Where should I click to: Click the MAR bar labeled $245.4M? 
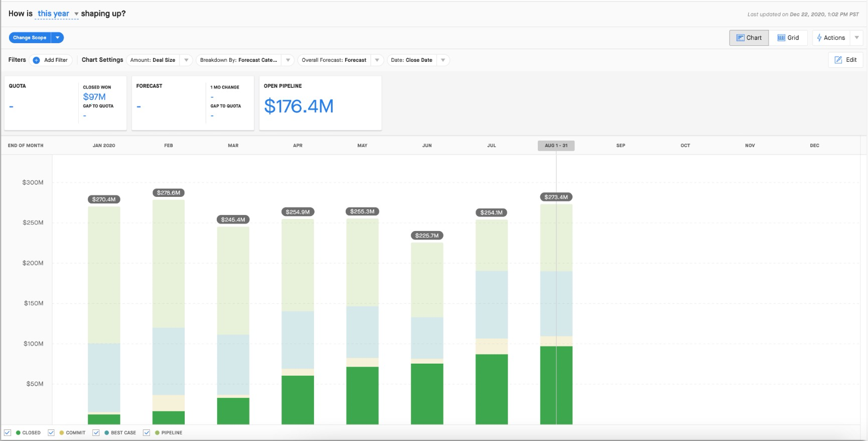click(x=233, y=325)
